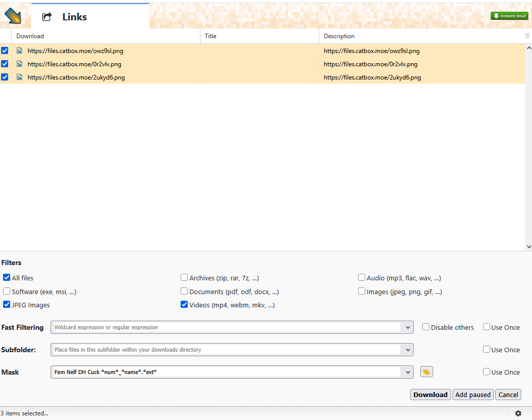
Task: Toggle the JPEG Images filter
Action: [x=7, y=304]
